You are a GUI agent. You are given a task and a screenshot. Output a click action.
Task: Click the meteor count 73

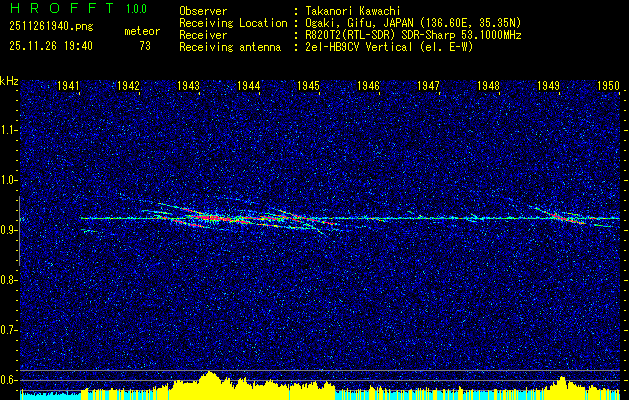point(145,46)
